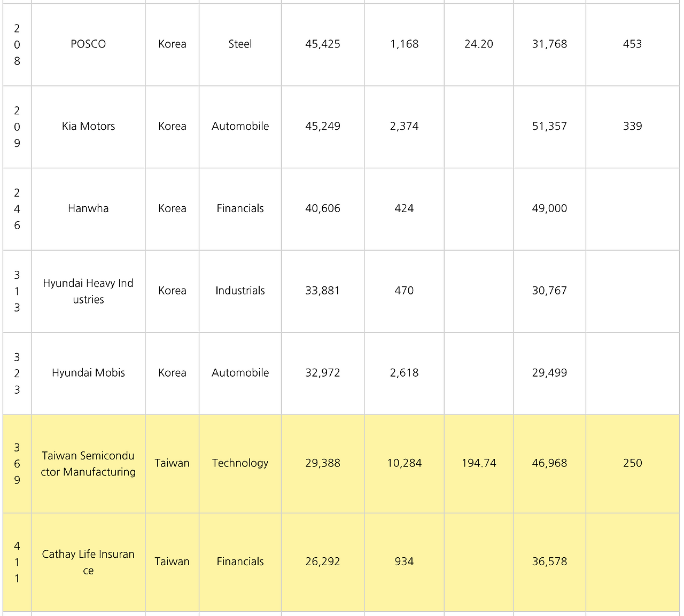Select the value 51,357

tap(549, 127)
